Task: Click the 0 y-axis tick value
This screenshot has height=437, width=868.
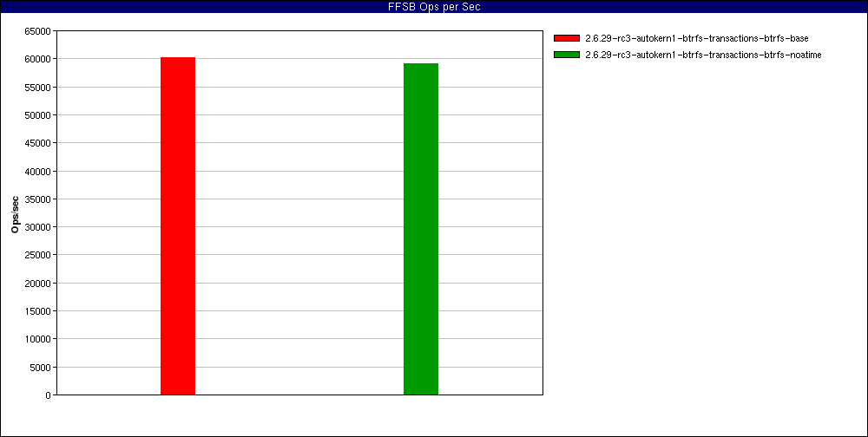Action: (x=49, y=395)
